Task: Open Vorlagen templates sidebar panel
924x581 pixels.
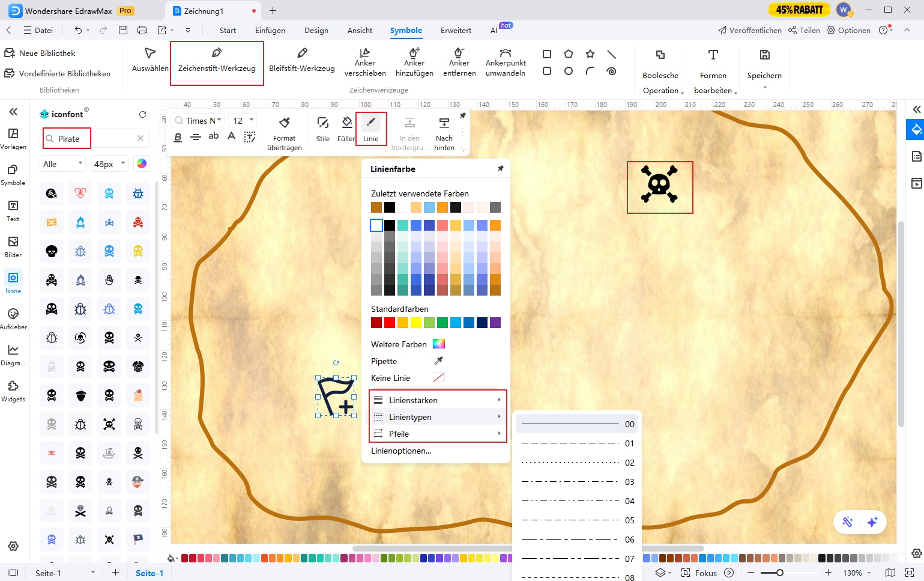Action: point(13,138)
